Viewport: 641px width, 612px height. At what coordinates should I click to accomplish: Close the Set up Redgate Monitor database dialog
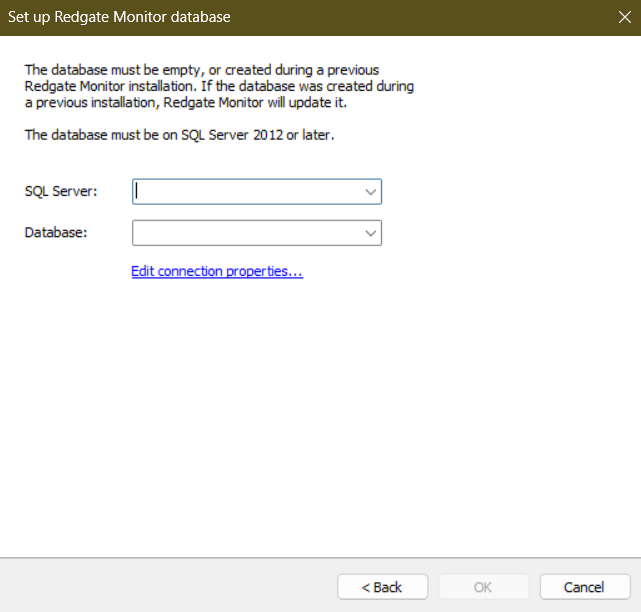click(623, 17)
